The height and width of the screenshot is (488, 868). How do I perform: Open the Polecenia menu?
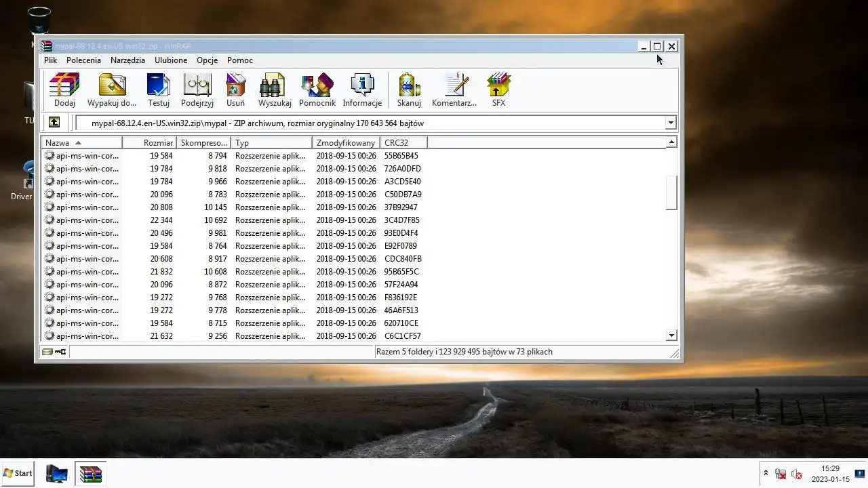tap(83, 60)
